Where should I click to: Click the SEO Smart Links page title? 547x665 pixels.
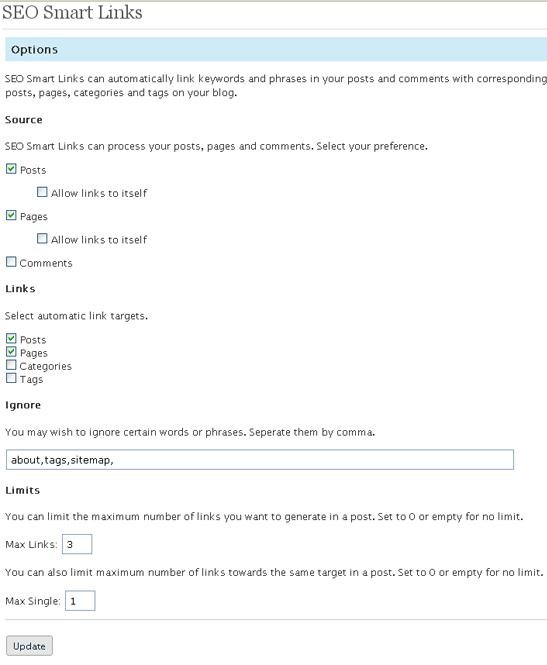tap(72, 12)
